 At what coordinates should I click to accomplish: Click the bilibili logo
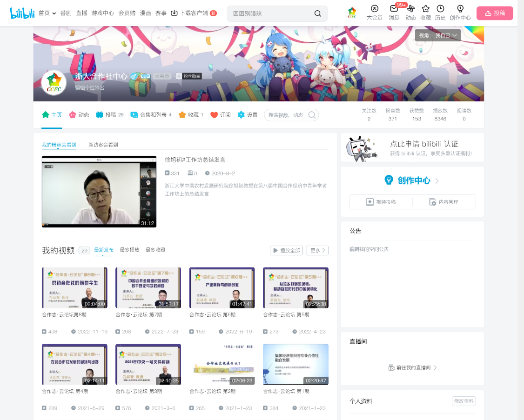tap(22, 13)
